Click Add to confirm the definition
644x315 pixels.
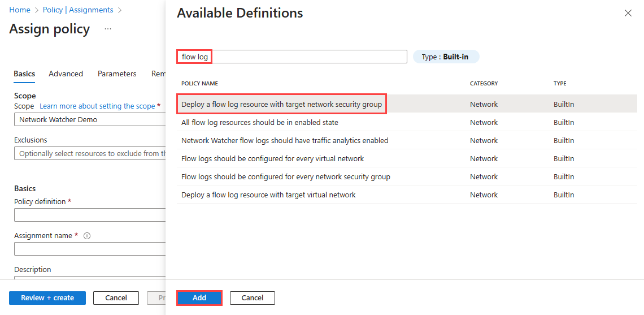click(199, 297)
